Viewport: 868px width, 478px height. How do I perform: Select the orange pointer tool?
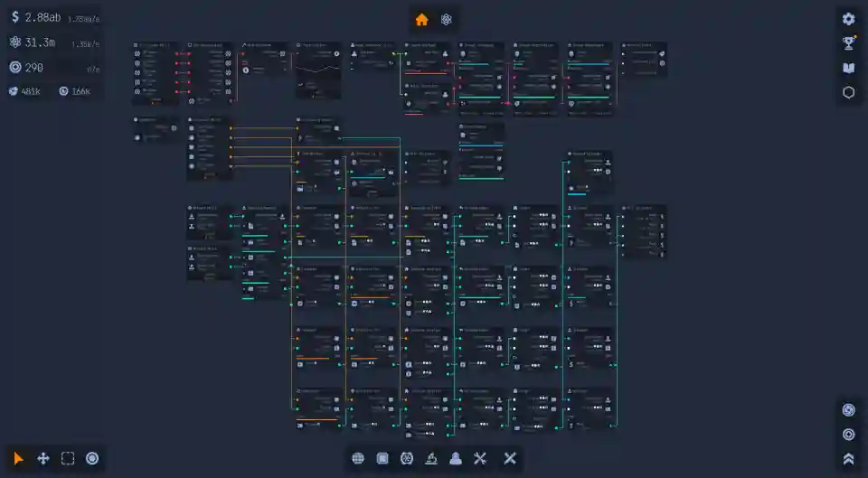coord(18,459)
